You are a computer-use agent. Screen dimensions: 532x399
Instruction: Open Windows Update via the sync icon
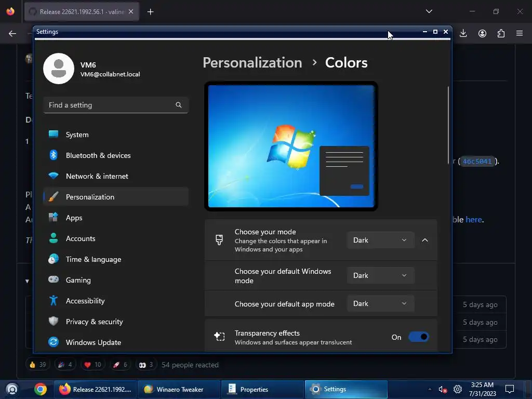point(54,342)
